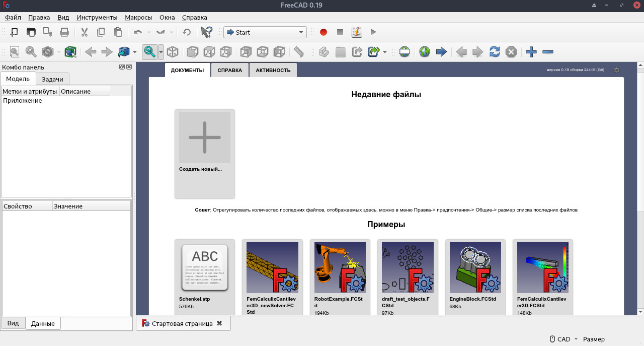Click the Создать новый document tile

click(x=204, y=137)
